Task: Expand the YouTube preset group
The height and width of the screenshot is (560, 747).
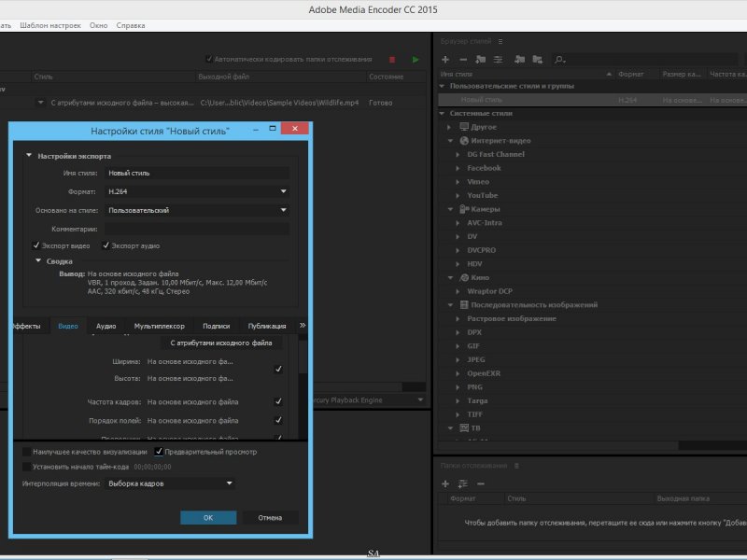Action: tap(458, 195)
